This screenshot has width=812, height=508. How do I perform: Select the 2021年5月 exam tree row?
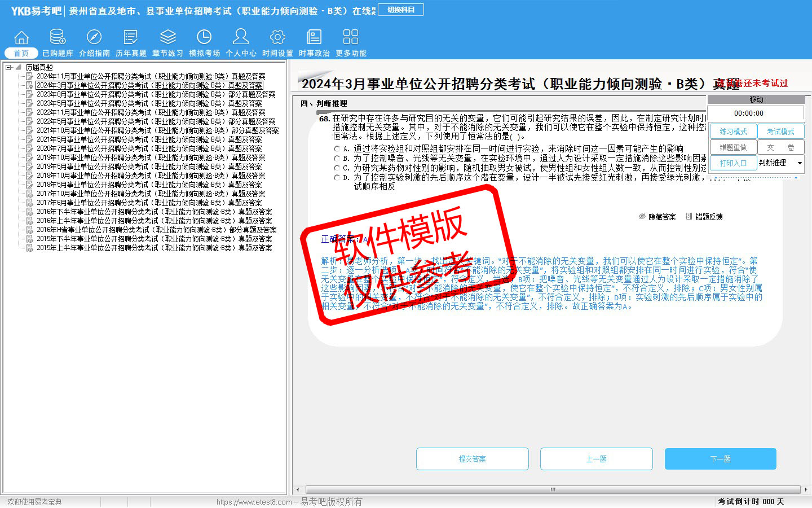pyautogui.click(x=149, y=139)
